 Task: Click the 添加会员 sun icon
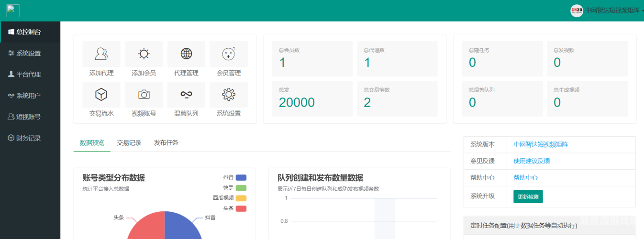[x=144, y=54]
